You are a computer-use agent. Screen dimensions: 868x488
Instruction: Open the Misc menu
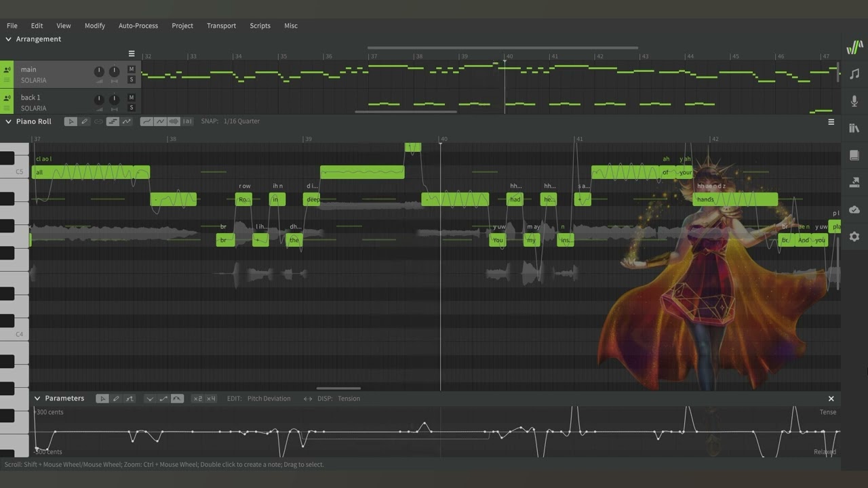[x=291, y=26]
